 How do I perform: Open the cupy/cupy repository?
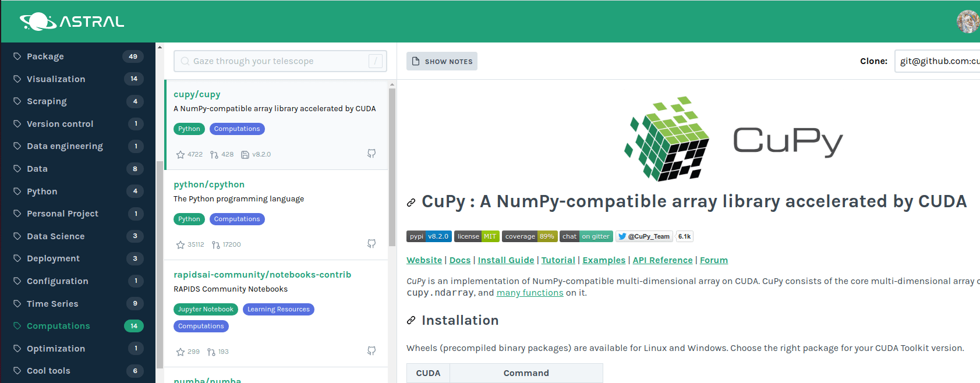(x=197, y=94)
